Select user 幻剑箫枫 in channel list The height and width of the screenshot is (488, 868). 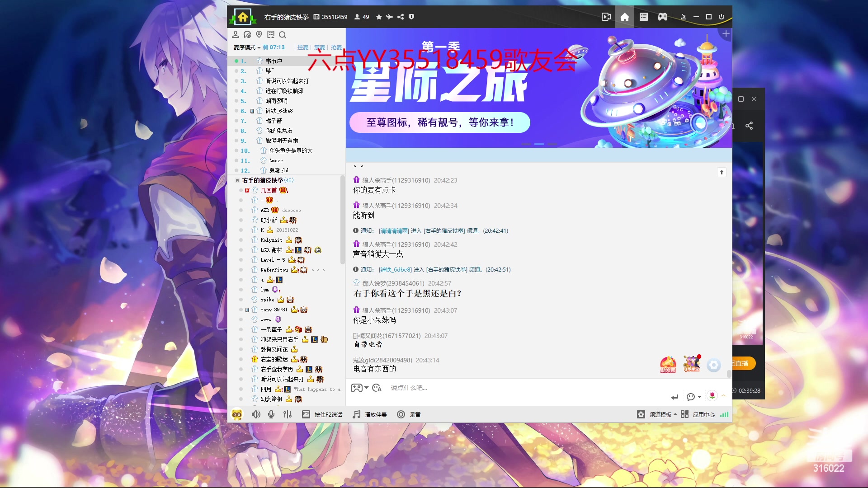tap(271, 399)
